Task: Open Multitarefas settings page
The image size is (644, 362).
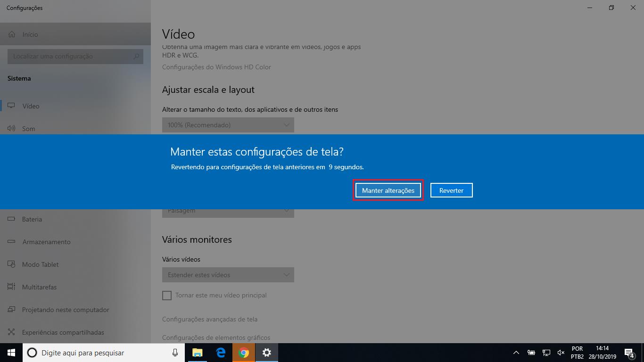Action: (75, 287)
